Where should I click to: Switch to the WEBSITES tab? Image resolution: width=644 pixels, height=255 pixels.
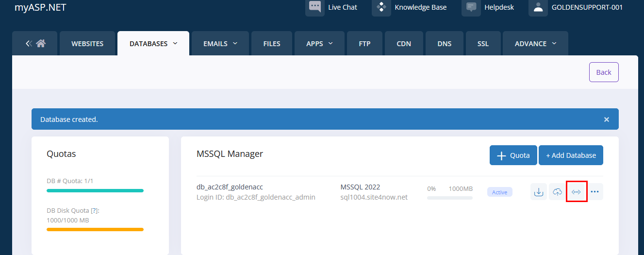click(87, 44)
